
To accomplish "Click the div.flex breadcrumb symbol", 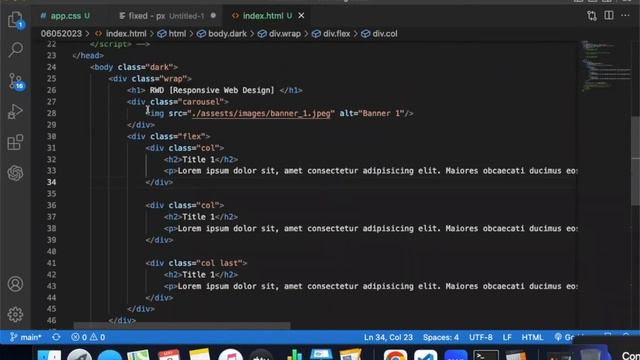I will (331, 33).
